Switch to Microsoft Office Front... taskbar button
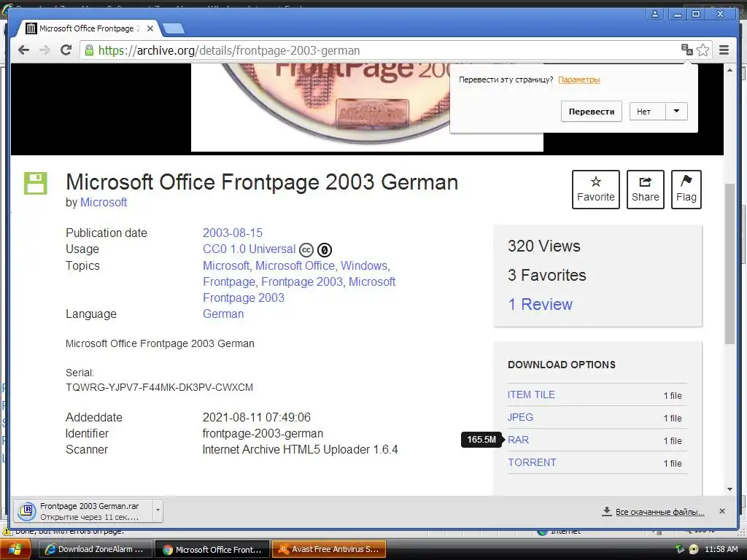Image resolution: width=747 pixels, height=560 pixels. [212, 550]
